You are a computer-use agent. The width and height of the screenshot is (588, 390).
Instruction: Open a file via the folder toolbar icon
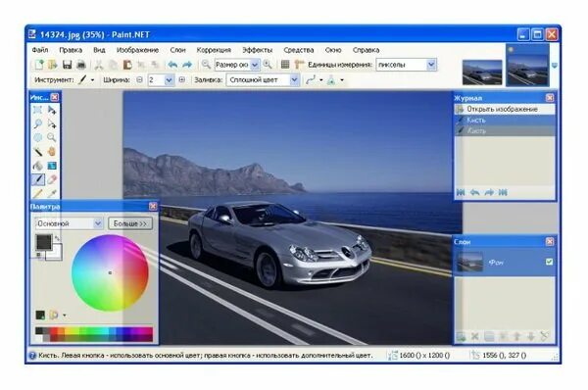(53, 65)
